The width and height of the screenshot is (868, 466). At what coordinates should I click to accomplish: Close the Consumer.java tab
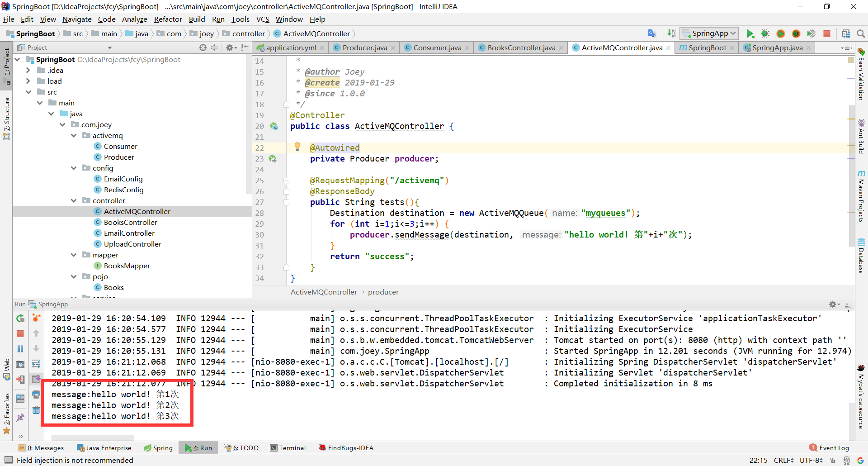tap(467, 48)
